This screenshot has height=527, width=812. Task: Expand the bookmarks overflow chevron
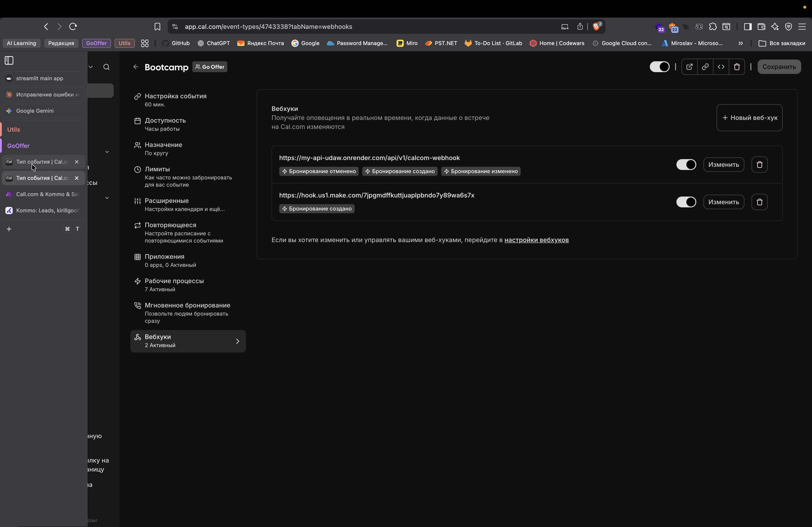click(740, 43)
